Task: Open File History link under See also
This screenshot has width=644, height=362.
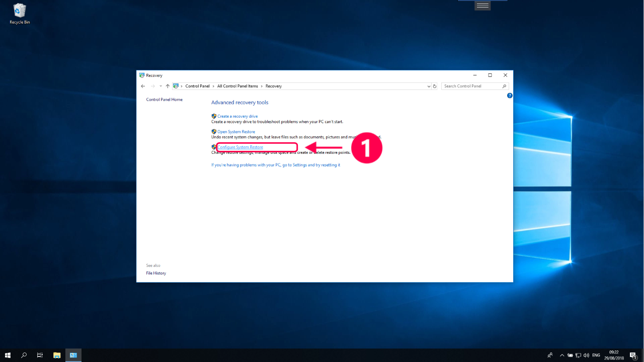Action: click(x=156, y=273)
